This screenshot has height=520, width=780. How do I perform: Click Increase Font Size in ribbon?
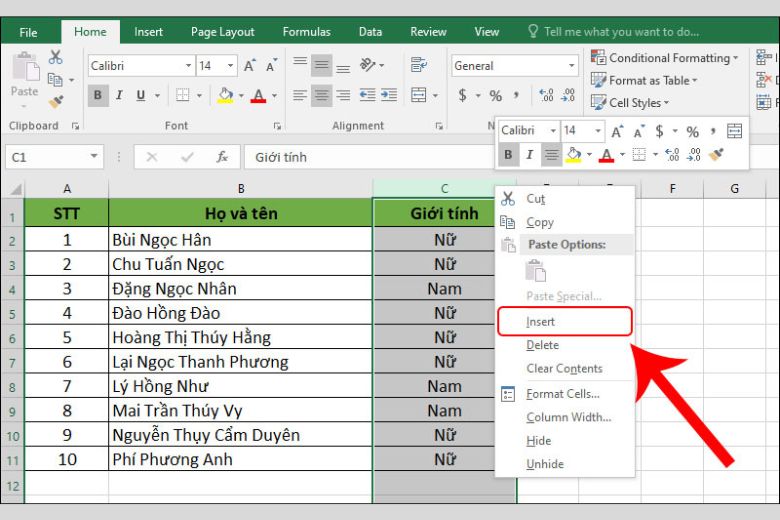pyautogui.click(x=250, y=65)
